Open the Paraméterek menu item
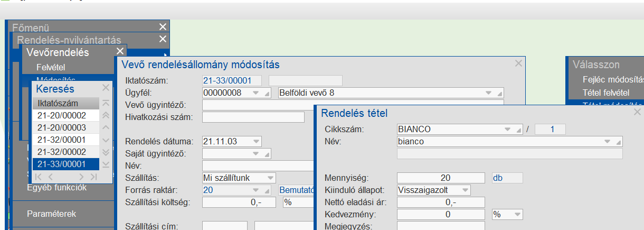Viewport: 644px width, 230px height. [52, 214]
